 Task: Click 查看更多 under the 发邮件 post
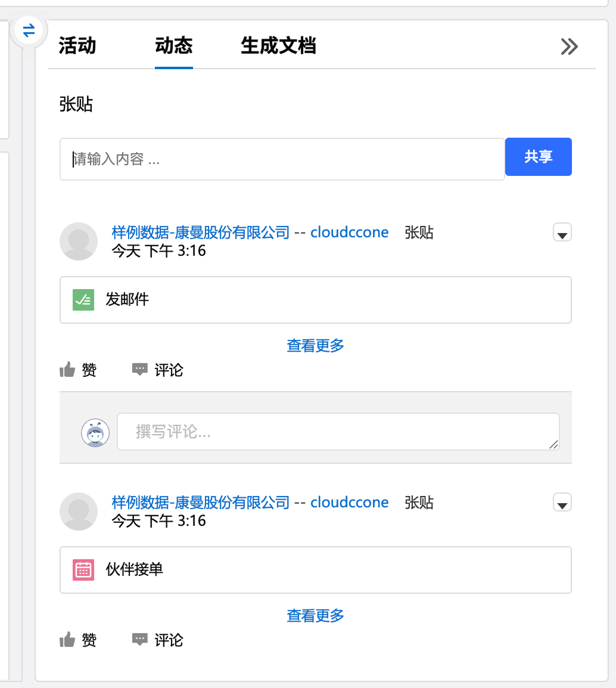coord(315,346)
